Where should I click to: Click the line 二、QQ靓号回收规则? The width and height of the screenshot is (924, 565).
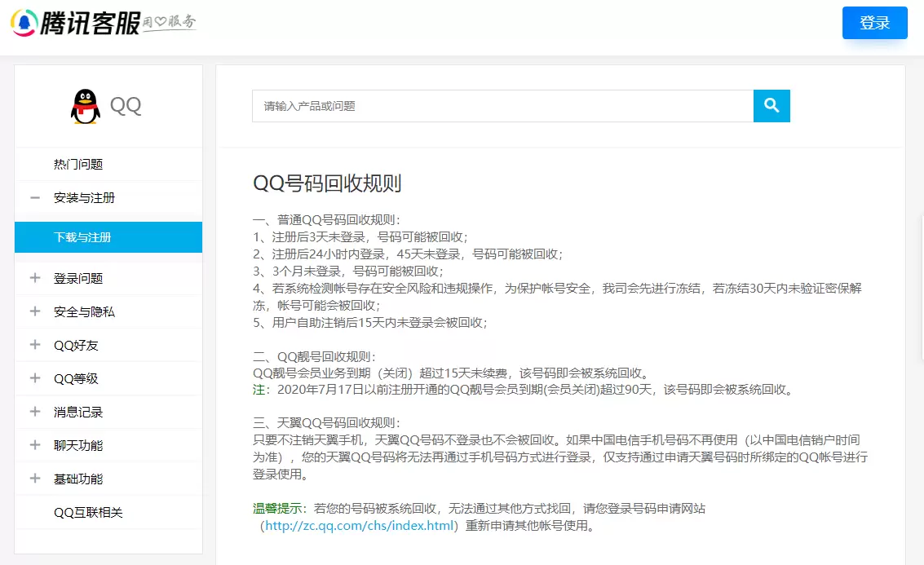pos(314,356)
